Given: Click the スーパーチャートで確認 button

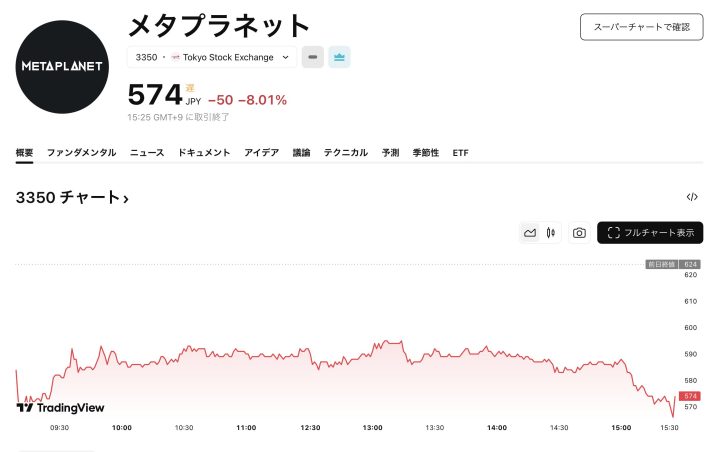Looking at the screenshot, I should (x=641, y=27).
